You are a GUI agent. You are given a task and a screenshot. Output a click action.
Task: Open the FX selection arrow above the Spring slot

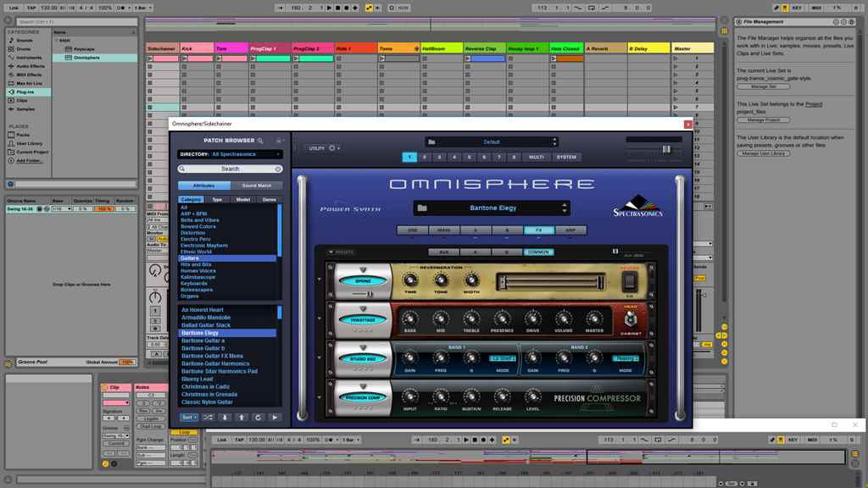click(x=363, y=269)
